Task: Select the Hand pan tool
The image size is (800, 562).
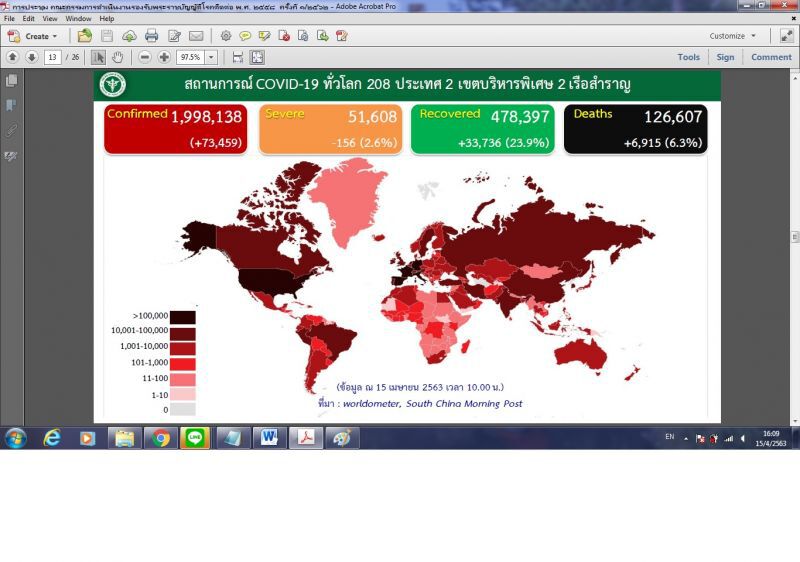Action: 117,57
